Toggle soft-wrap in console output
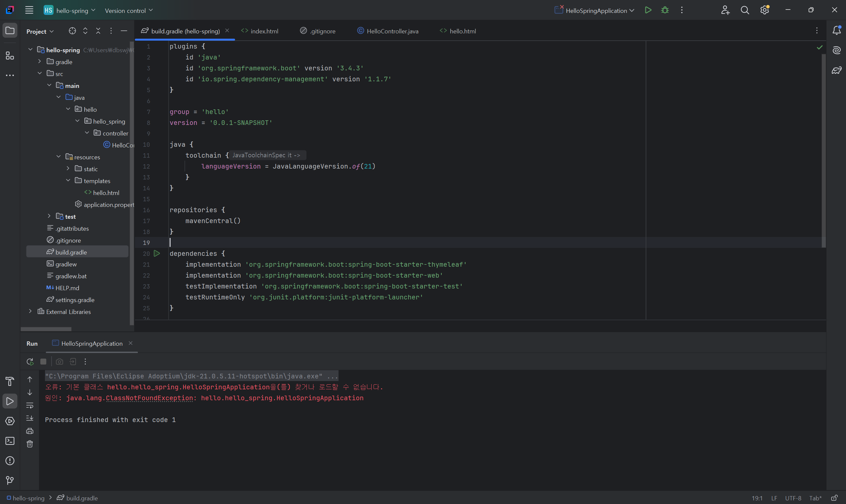Image resolution: width=846 pixels, height=504 pixels. (x=30, y=405)
